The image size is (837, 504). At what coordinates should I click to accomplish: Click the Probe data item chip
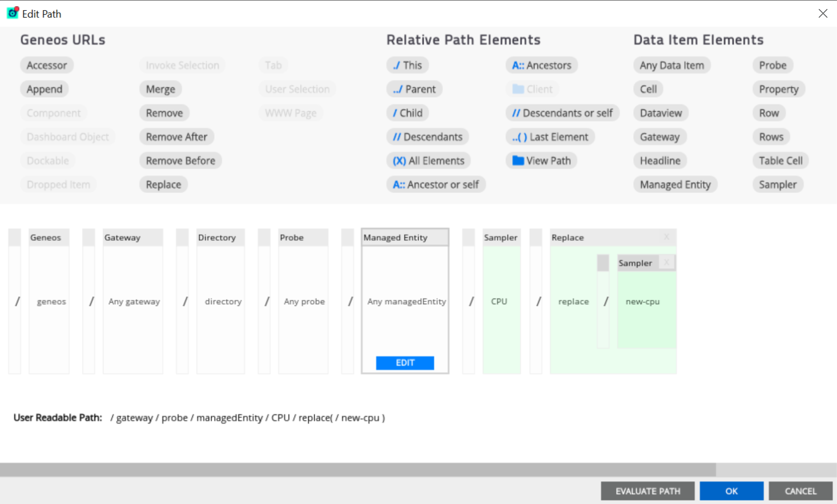(773, 65)
